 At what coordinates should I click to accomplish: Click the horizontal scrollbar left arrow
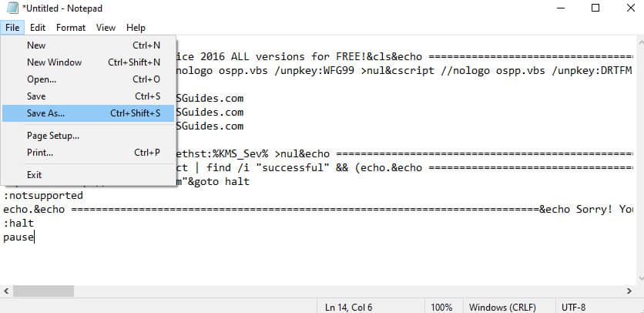pyautogui.click(x=5, y=291)
